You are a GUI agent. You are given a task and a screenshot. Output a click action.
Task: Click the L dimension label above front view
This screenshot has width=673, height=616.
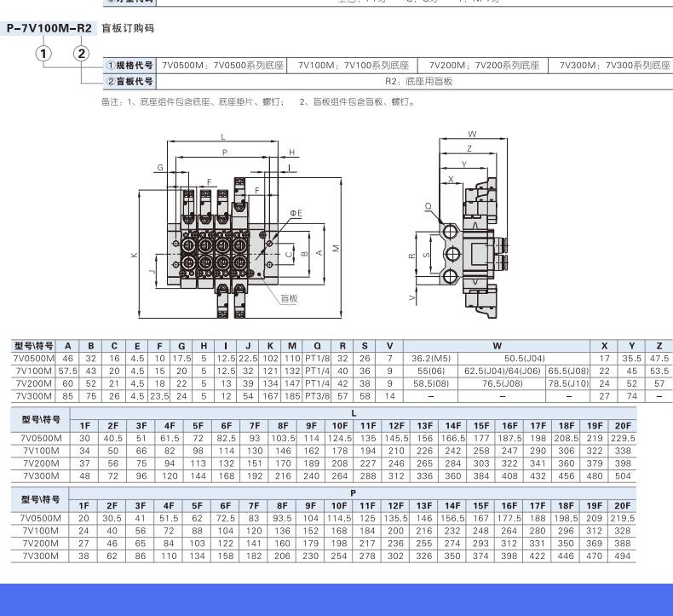coord(222,136)
